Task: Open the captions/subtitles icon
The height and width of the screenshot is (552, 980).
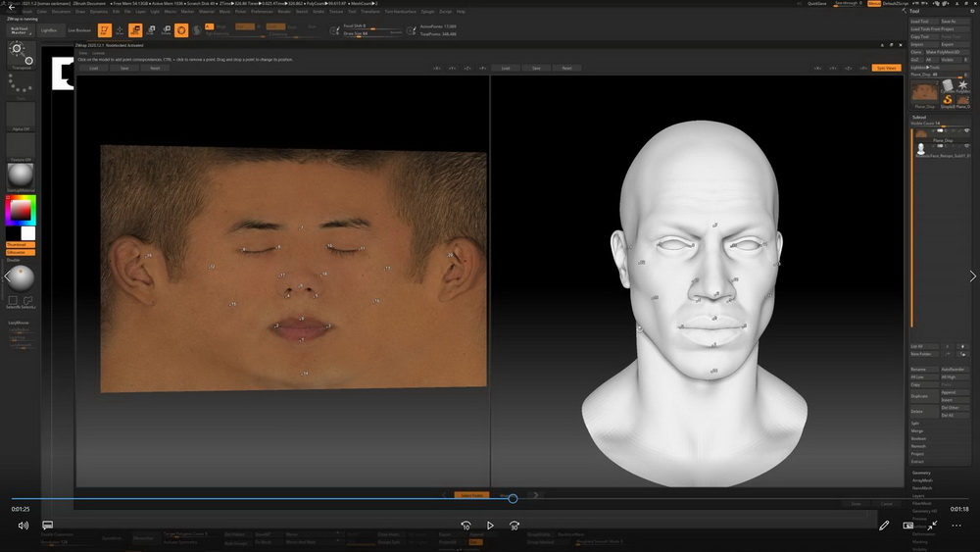Action: [x=47, y=526]
